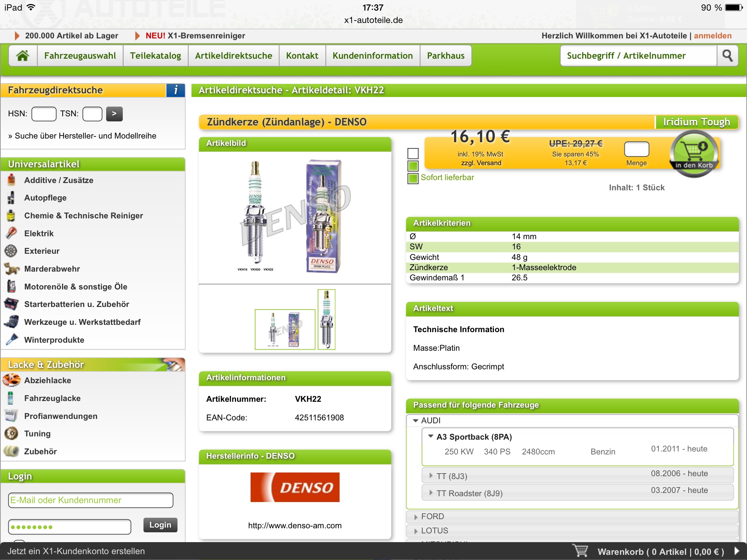Open the Teilekatalog menu tab
The height and width of the screenshot is (560, 747).
click(x=155, y=56)
